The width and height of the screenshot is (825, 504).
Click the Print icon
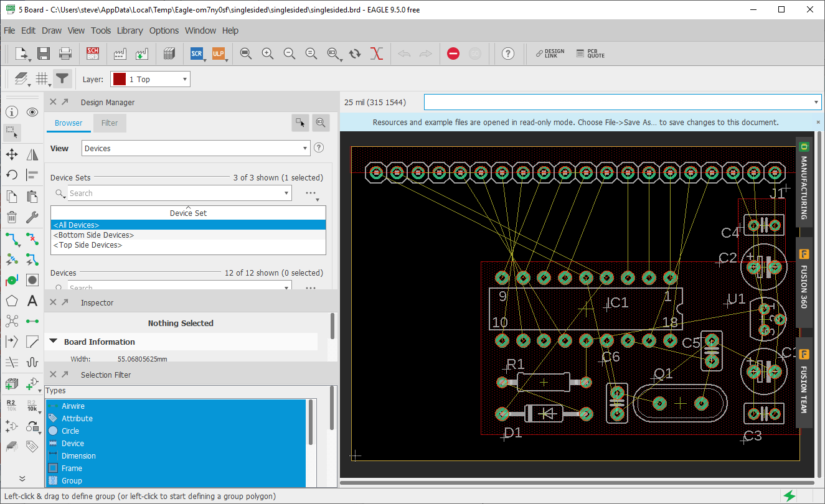[65, 54]
